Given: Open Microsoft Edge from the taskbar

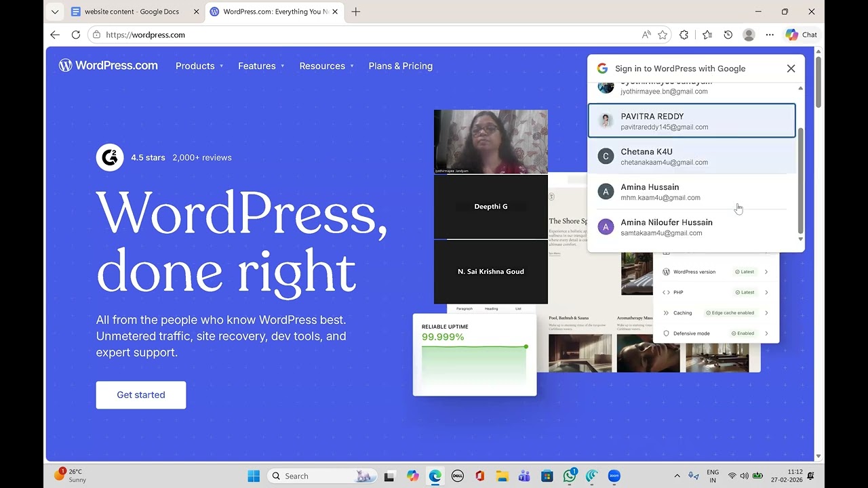Looking at the screenshot, I should 435,476.
